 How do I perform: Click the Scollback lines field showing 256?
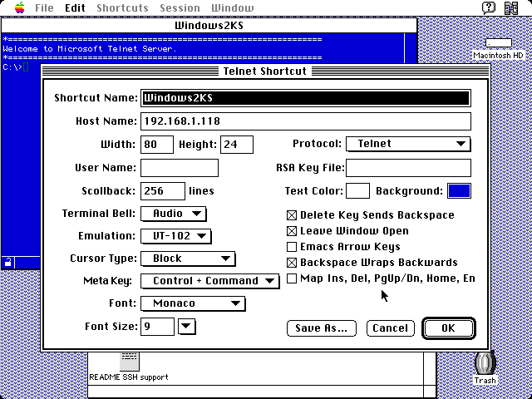click(163, 191)
